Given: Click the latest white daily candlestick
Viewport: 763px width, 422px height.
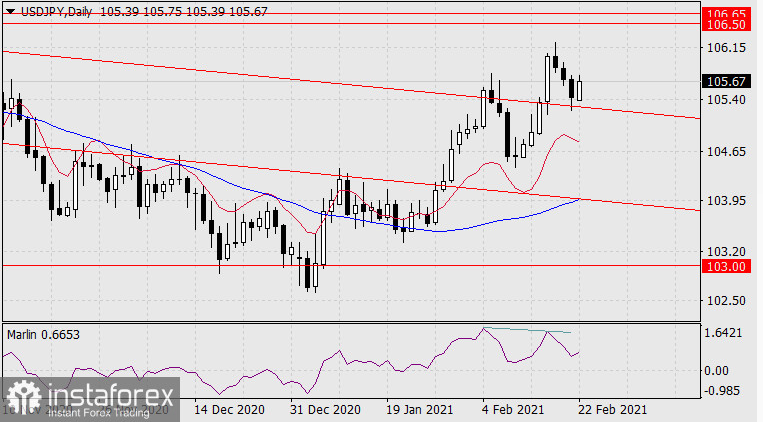Looking at the screenshot, I should coord(580,91).
